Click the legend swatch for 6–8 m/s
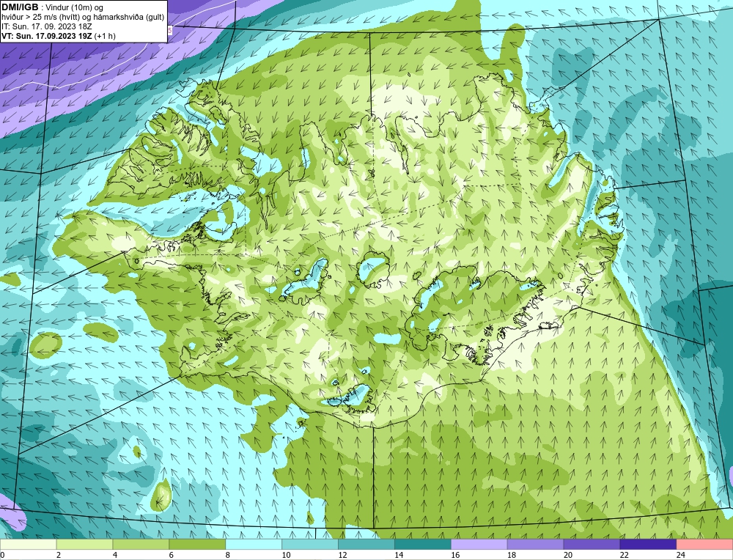The width and height of the screenshot is (733, 560). (x=197, y=544)
